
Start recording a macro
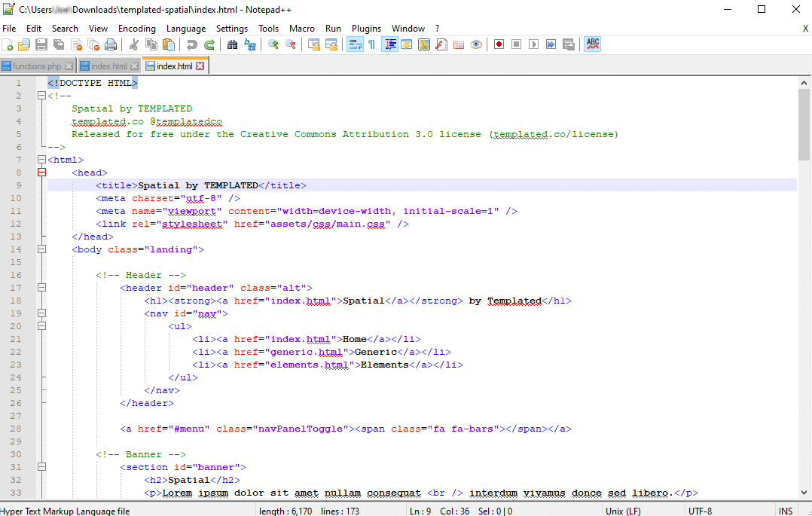[x=499, y=44]
